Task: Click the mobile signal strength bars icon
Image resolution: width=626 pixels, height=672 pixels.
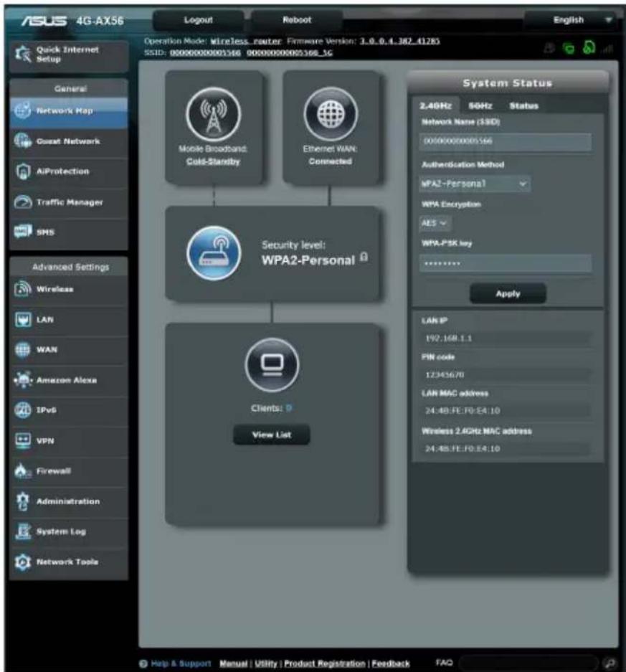Action: coord(607,49)
